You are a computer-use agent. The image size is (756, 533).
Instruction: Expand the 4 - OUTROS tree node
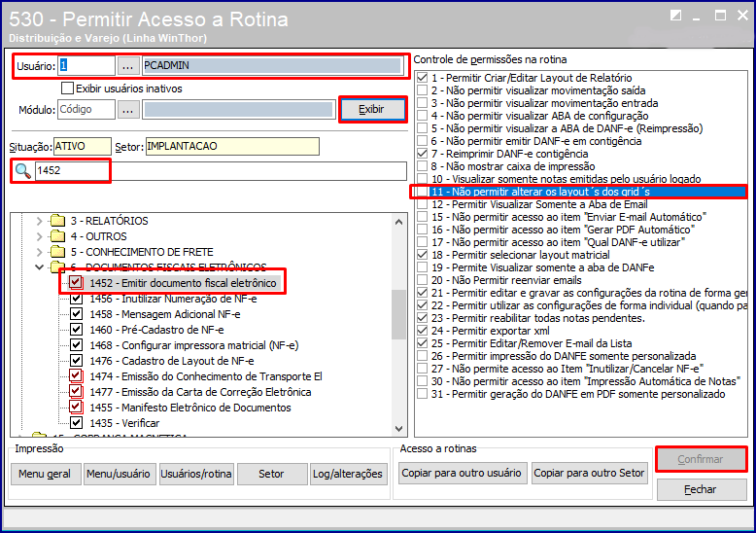(x=40, y=236)
